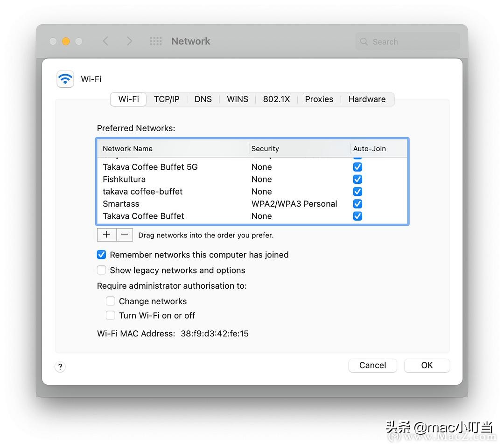Click the Wi-Fi icon at the top left
Screen dimensions: 504x445
tap(65, 79)
